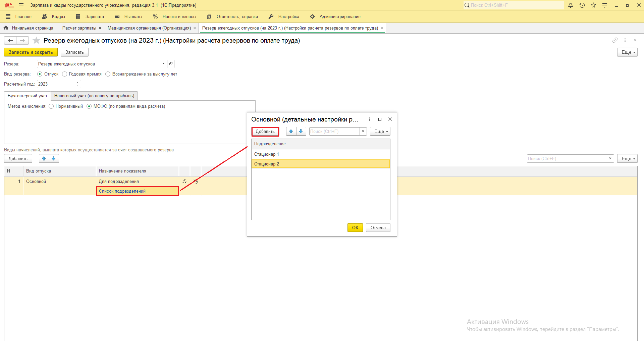Open the Зарплата section
The height and width of the screenshot is (341, 644).
(x=90, y=17)
